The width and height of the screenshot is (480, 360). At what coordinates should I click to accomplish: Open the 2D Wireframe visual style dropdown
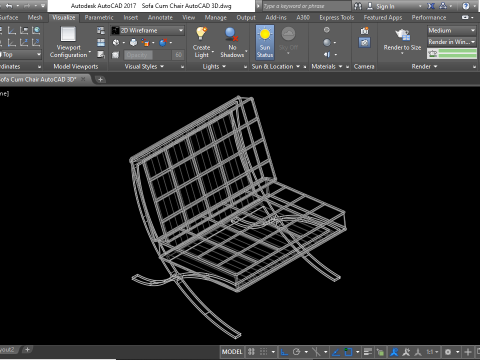[x=148, y=30]
